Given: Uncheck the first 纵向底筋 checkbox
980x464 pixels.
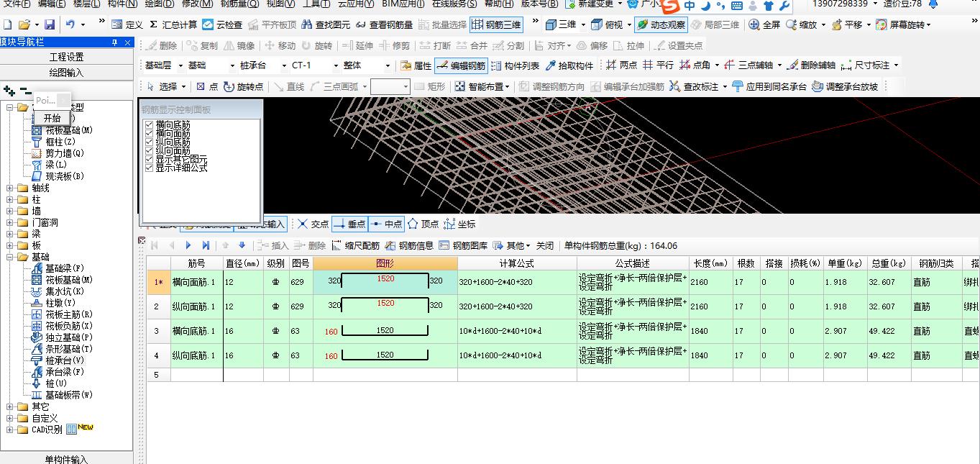Looking at the screenshot, I should tap(150, 142).
